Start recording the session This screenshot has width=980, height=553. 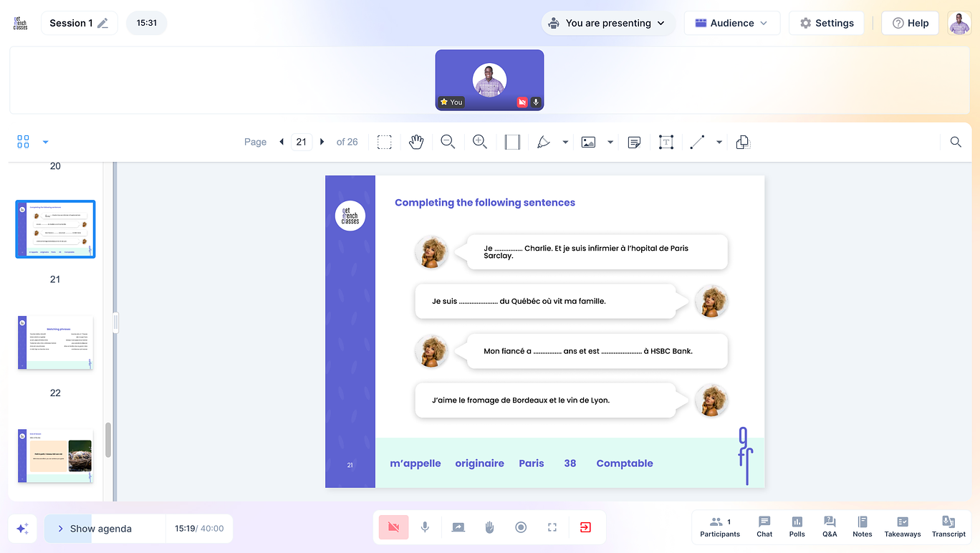click(521, 527)
